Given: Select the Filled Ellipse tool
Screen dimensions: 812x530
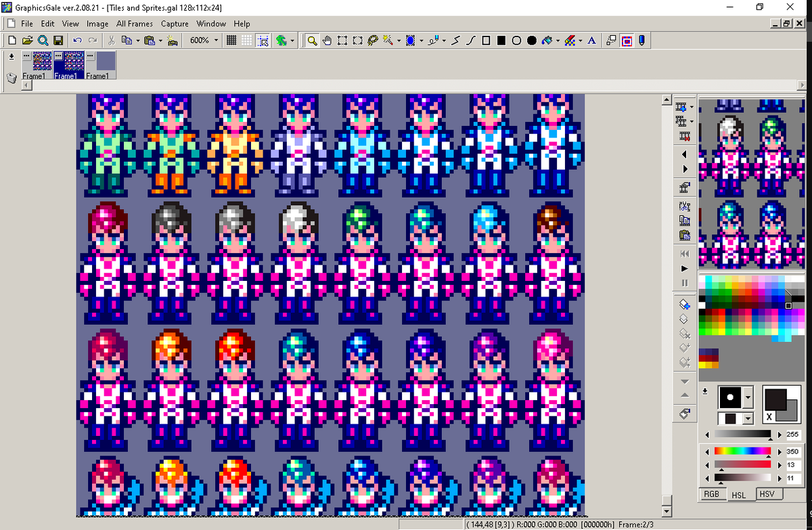Looking at the screenshot, I should coord(532,41).
